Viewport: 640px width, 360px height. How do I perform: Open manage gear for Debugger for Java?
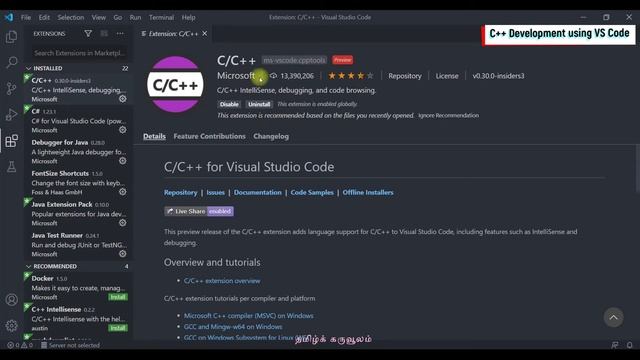tap(122, 161)
